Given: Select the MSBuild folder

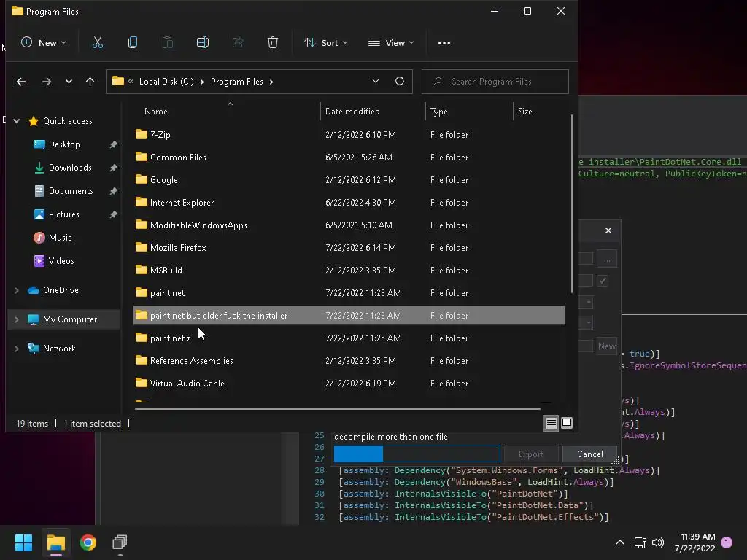Looking at the screenshot, I should (349, 271).
